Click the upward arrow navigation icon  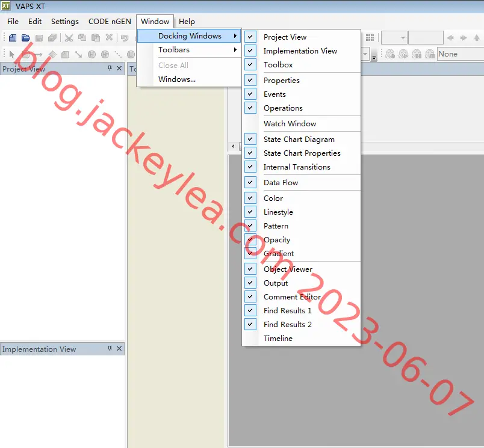point(477,38)
